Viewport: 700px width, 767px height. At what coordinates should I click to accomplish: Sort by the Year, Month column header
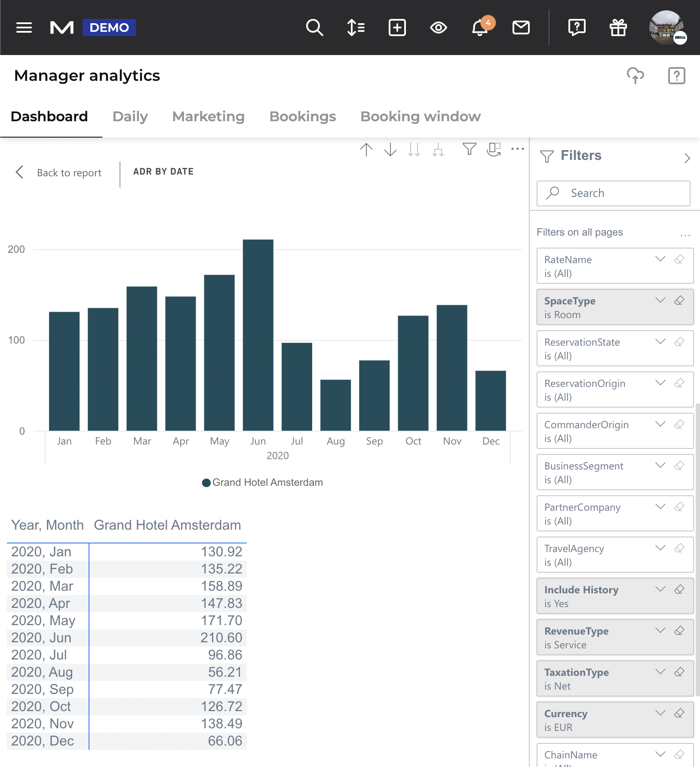tap(47, 525)
